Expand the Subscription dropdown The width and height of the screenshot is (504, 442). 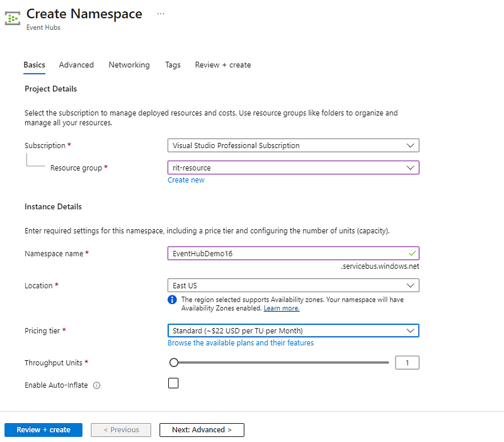293,145
